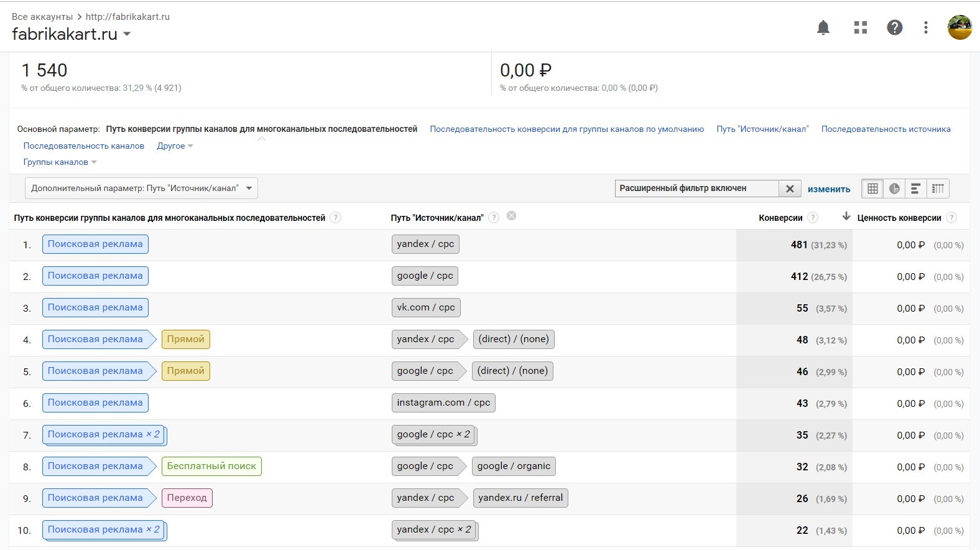Click the Бесплатный поиск channel chip

tap(211, 466)
